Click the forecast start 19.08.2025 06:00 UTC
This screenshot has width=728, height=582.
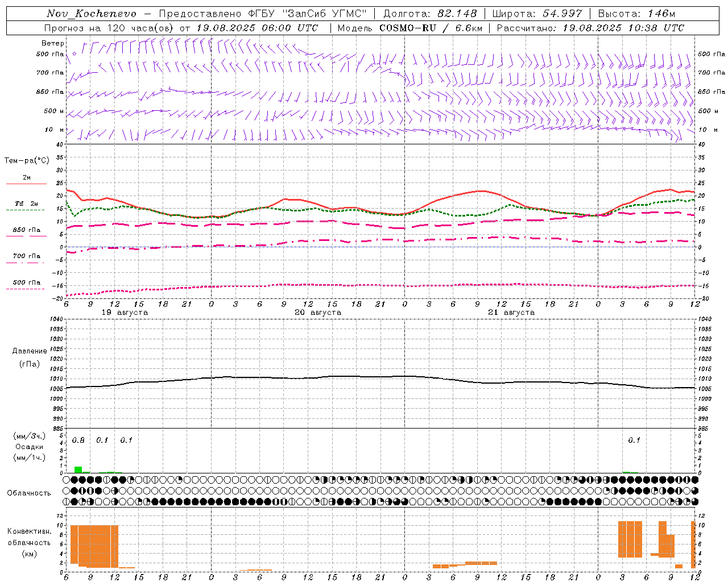257,28
